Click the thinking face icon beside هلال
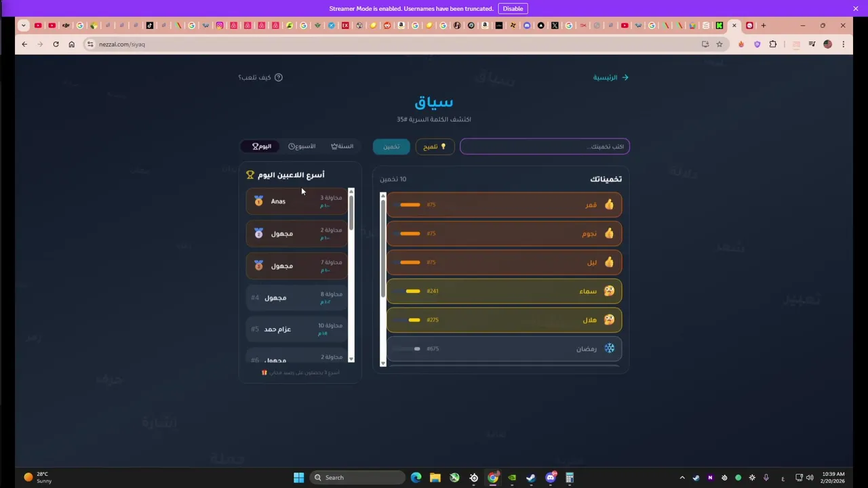The width and height of the screenshot is (868, 488). pyautogui.click(x=609, y=320)
